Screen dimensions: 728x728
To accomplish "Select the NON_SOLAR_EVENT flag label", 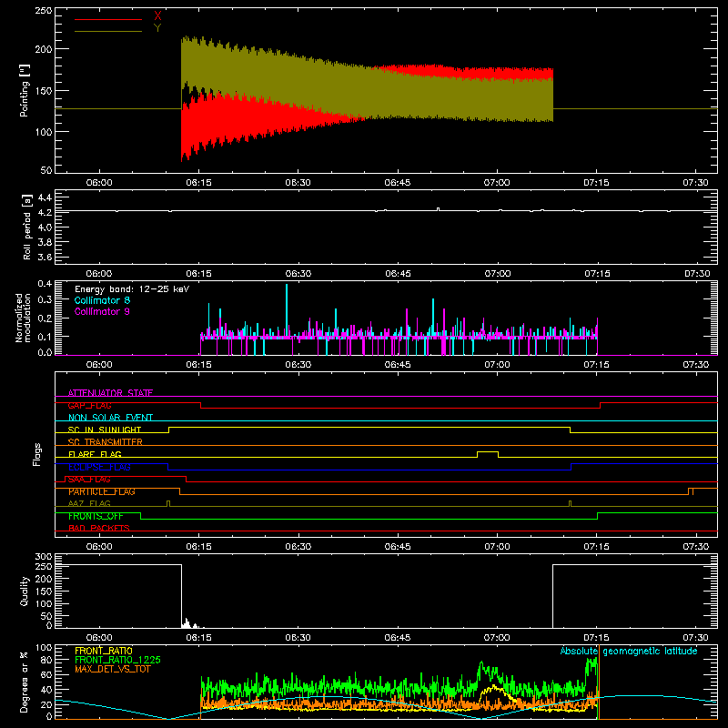I will point(110,418).
